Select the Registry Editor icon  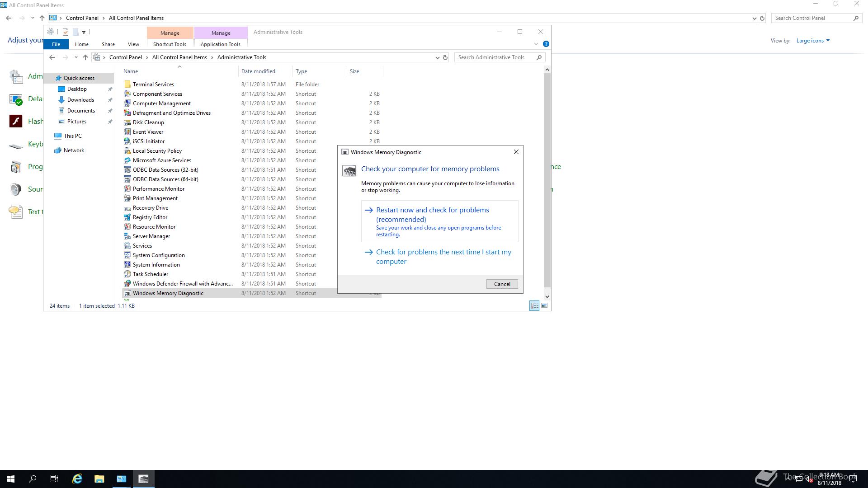(x=127, y=217)
